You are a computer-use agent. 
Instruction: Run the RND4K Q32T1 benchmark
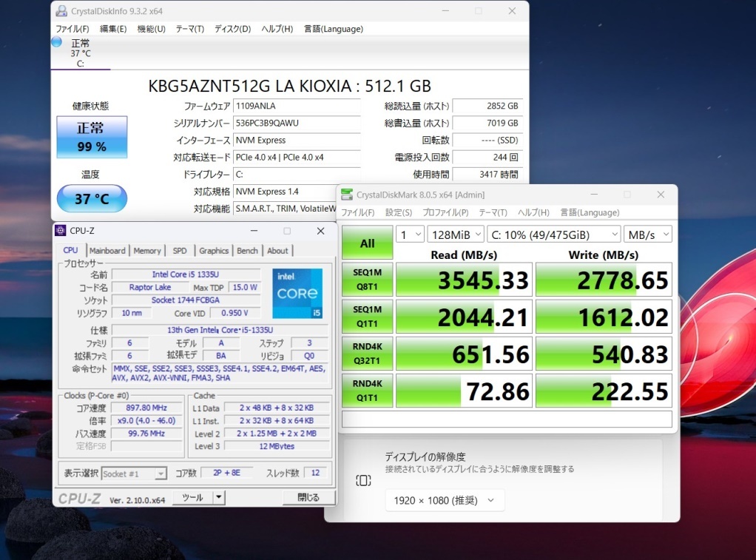point(368,354)
